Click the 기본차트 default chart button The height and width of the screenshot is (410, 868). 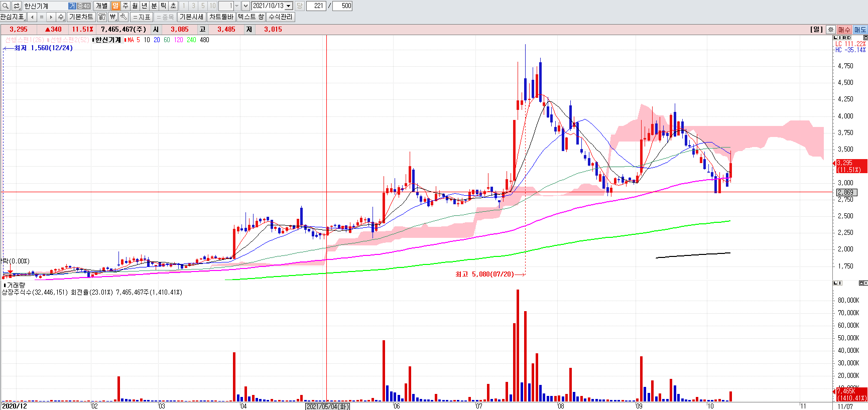click(x=81, y=17)
